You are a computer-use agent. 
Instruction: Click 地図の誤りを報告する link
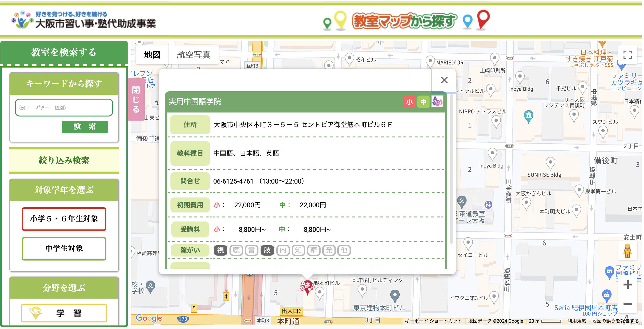point(615,321)
